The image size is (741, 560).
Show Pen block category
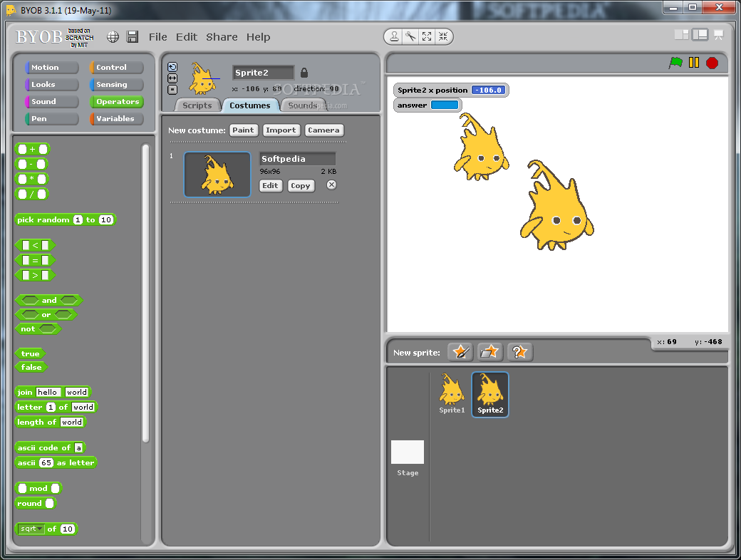tap(51, 118)
